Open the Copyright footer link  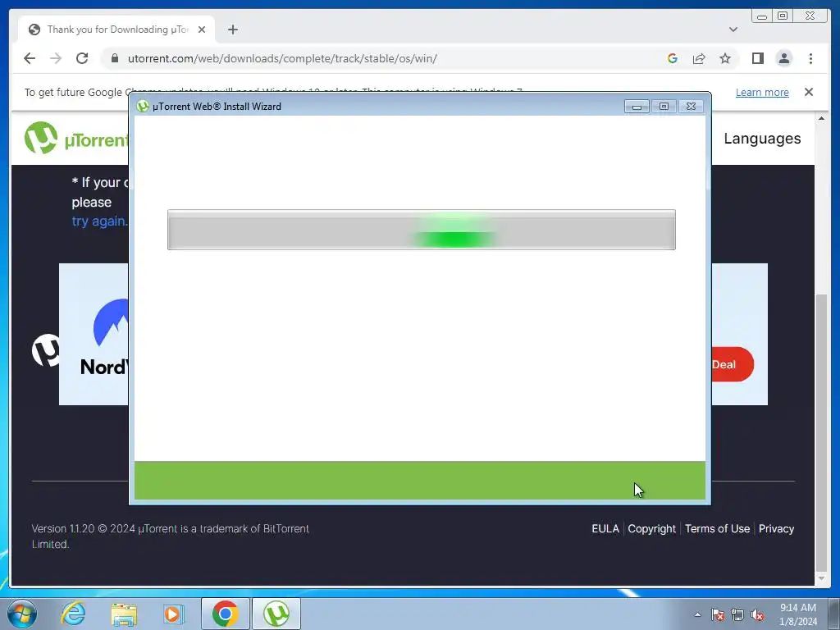(651, 529)
